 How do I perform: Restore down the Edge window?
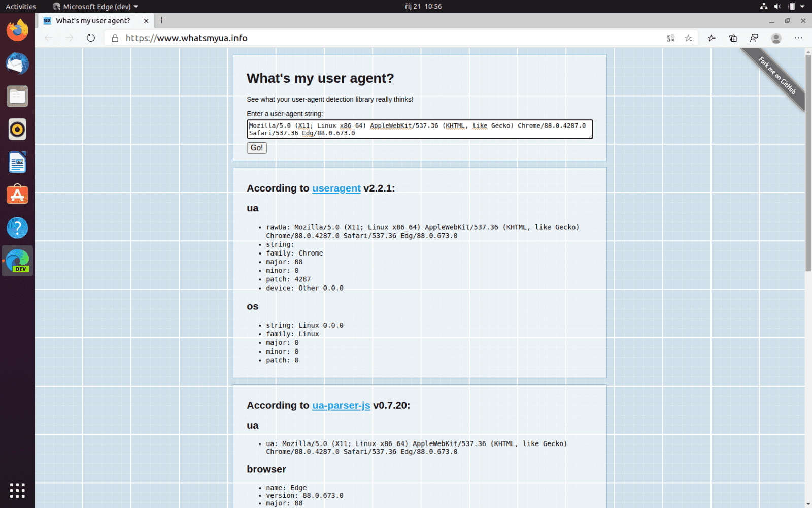pos(787,21)
